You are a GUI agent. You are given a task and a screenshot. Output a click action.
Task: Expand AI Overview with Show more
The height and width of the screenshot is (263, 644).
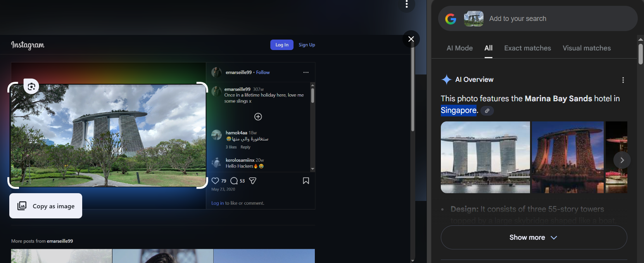[534, 237]
